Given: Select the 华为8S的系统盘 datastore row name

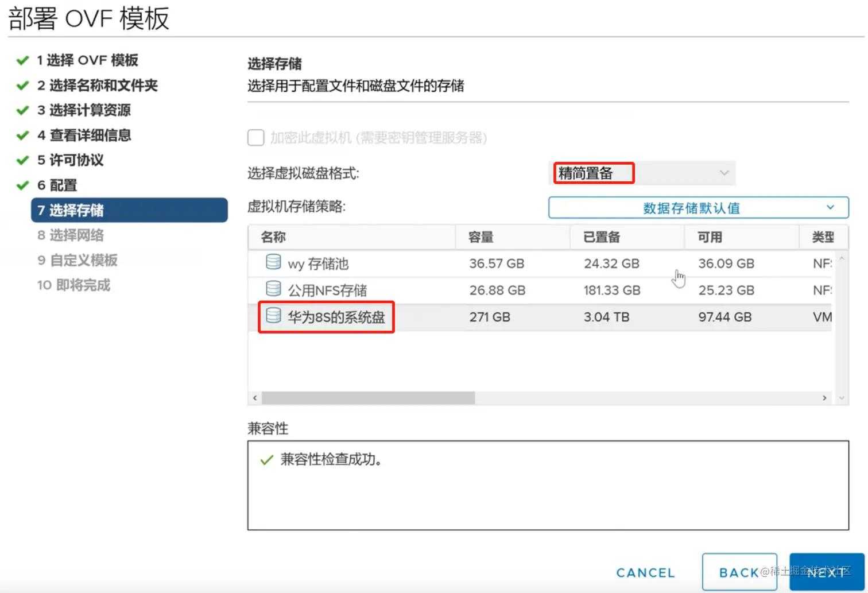Looking at the screenshot, I should pos(336,317).
